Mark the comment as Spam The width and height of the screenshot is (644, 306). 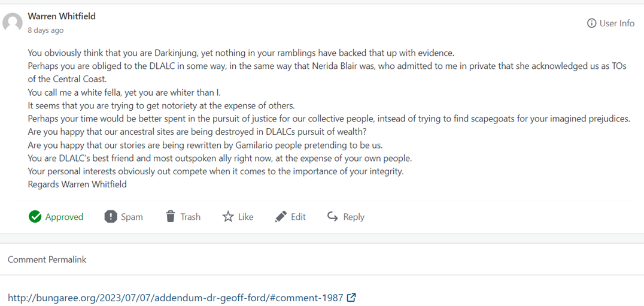tap(132, 217)
